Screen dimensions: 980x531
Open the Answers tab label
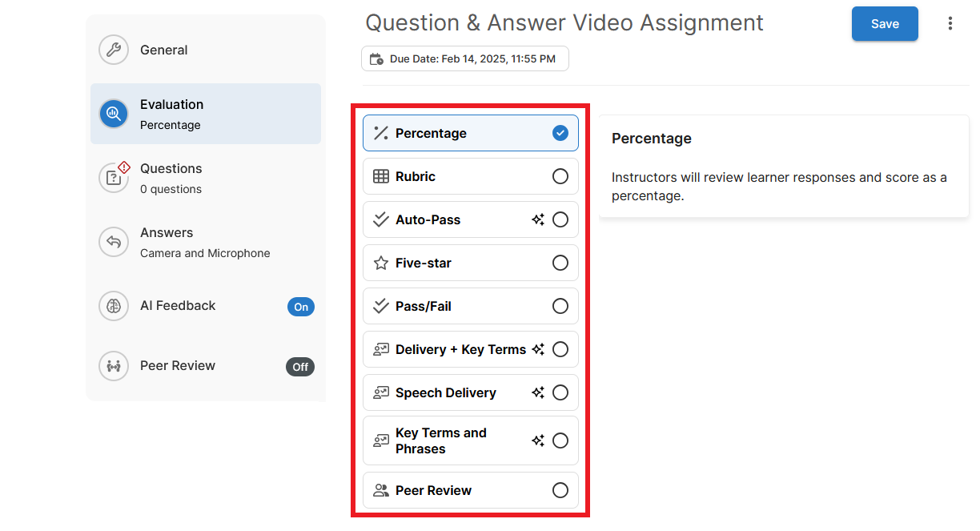coord(167,232)
